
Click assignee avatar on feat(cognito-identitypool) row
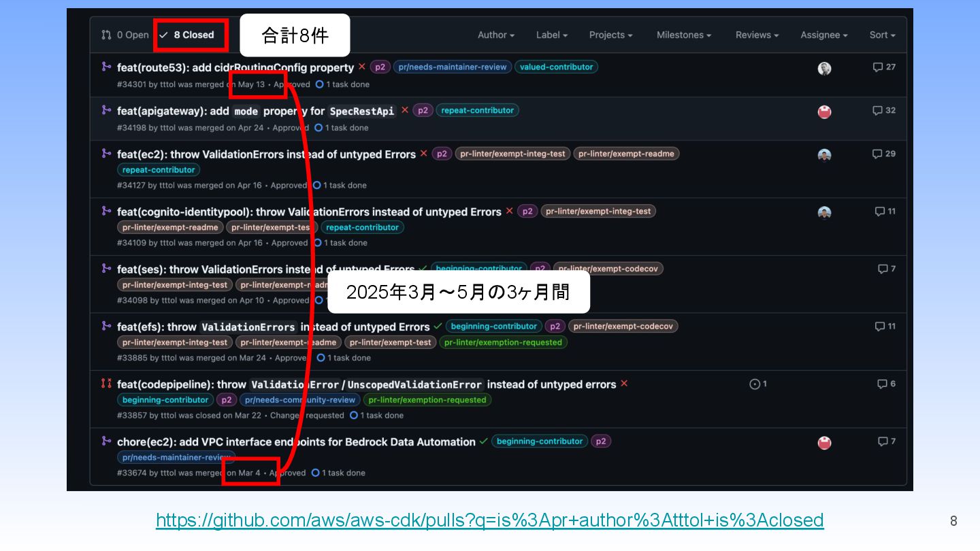[x=824, y=212]
